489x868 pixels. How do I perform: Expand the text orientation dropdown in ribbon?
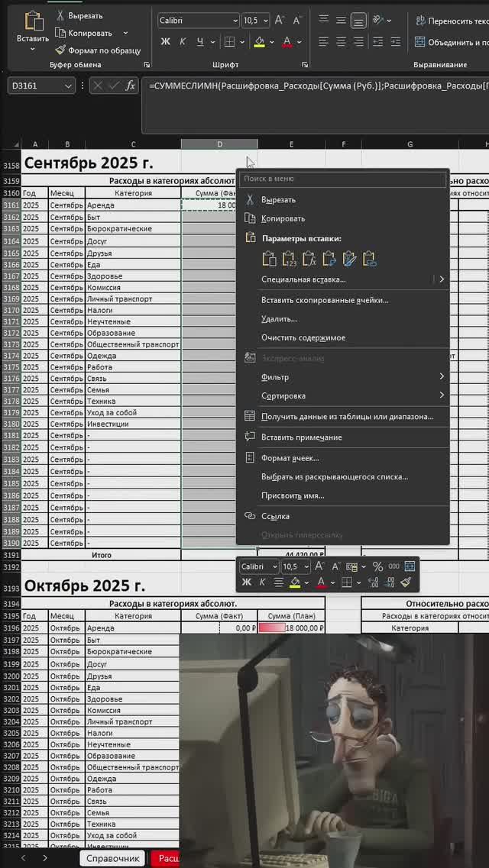coord(389,21)
